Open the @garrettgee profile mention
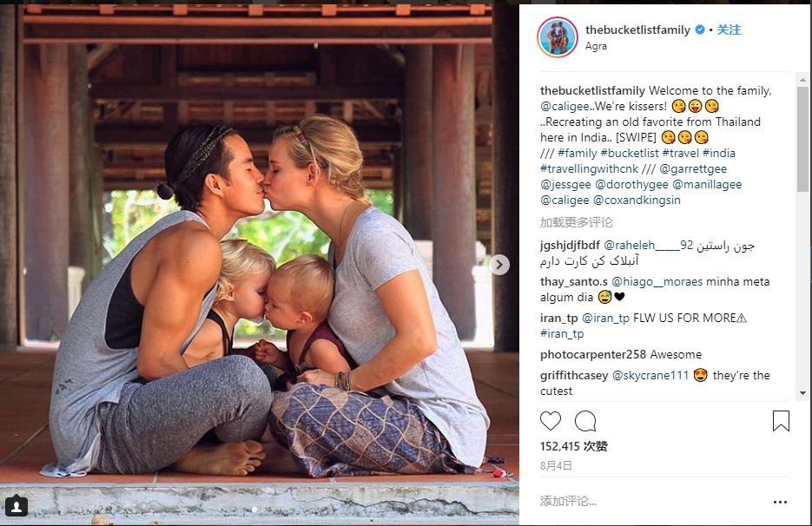Image resolution: width=812 pixels, height=526 pixels. 693,168
